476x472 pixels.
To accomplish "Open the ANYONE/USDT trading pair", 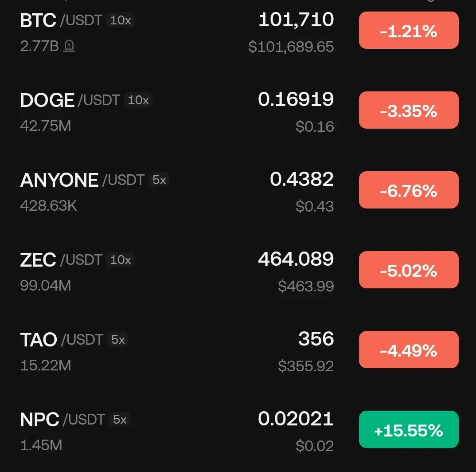I will [238, 191].
